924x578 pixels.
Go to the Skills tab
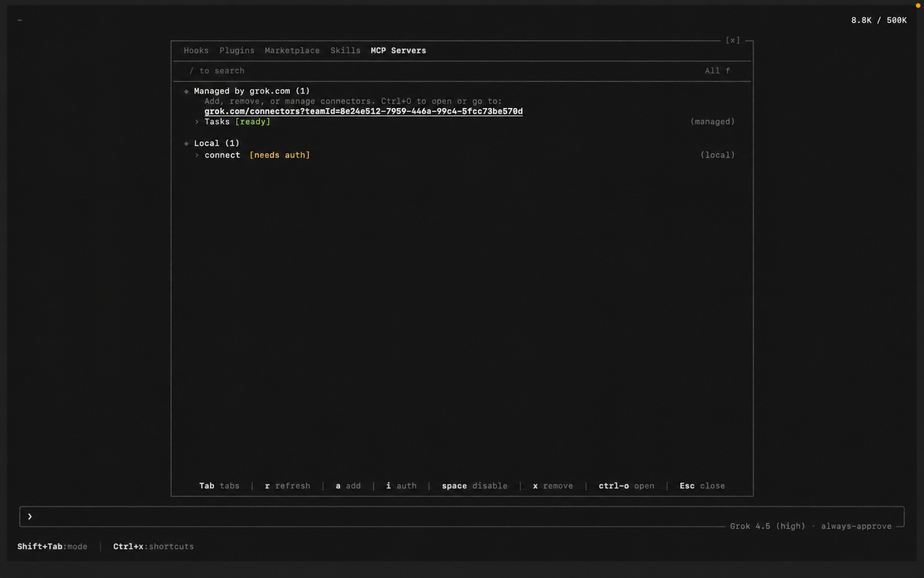click(345, 51)
